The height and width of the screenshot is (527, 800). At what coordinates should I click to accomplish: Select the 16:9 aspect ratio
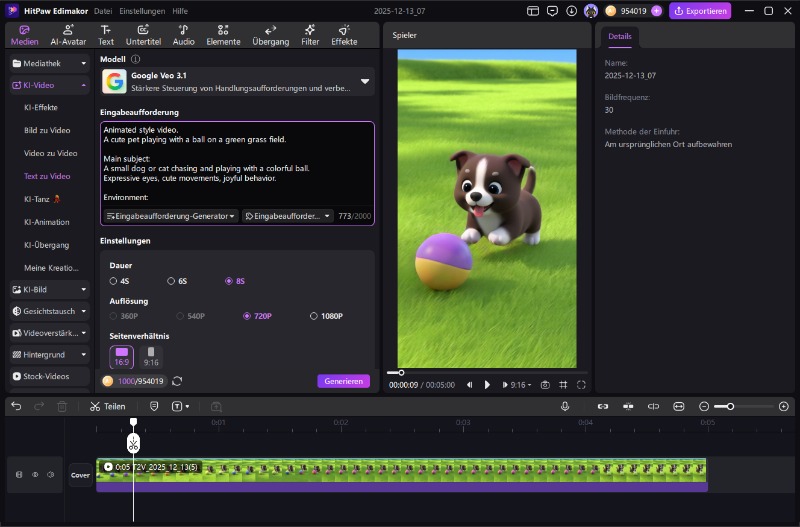coord(121,357)
